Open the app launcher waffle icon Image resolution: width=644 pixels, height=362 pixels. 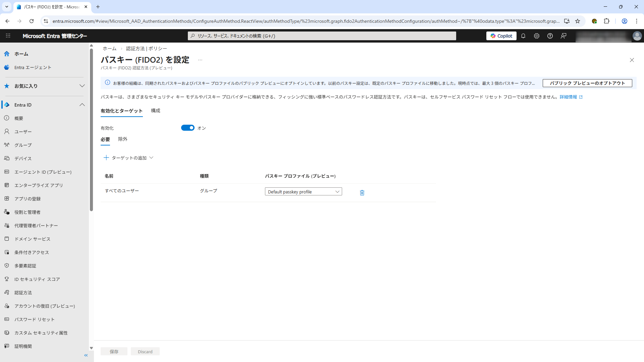(8, 36)
